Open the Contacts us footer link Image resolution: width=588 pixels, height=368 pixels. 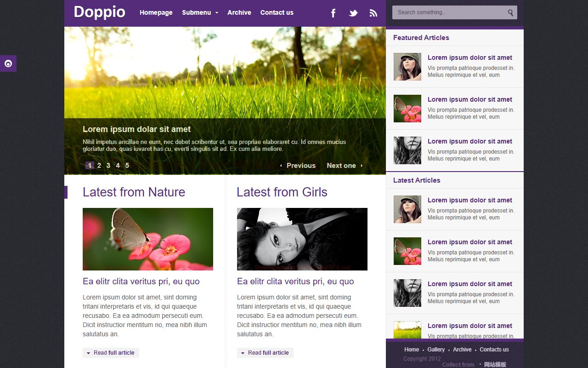click(494, 350)
